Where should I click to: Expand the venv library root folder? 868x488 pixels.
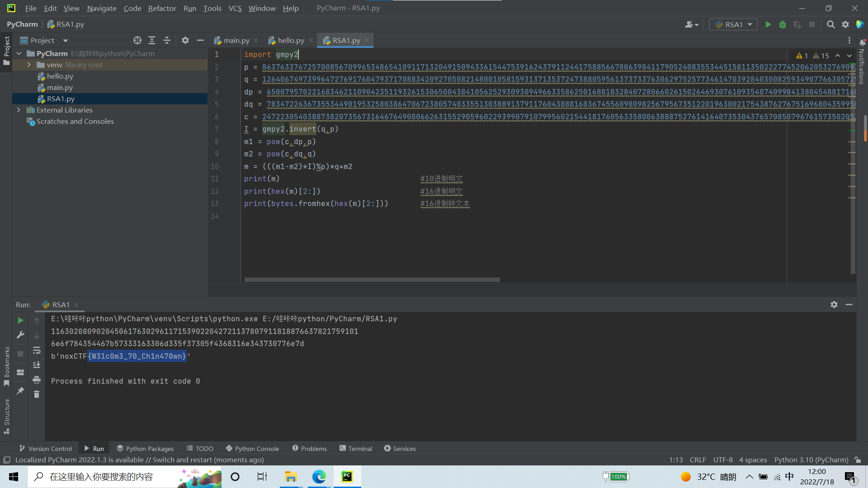coord(29,65)
